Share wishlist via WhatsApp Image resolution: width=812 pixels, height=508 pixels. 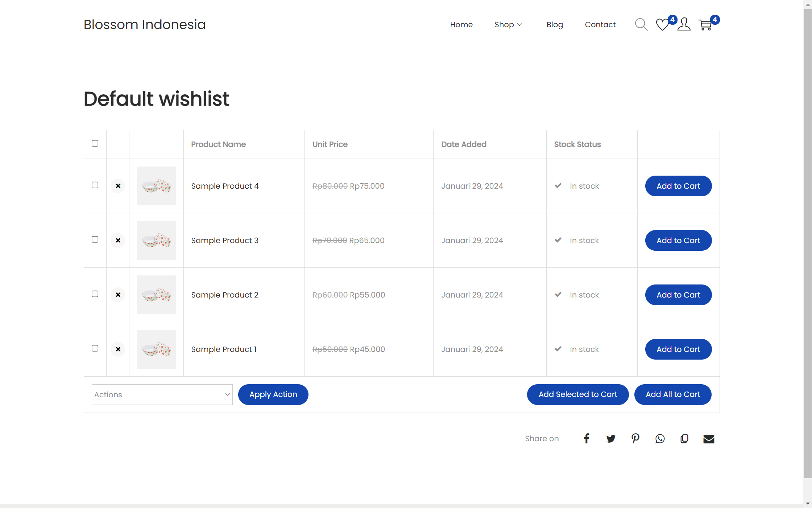pos(660,438)
